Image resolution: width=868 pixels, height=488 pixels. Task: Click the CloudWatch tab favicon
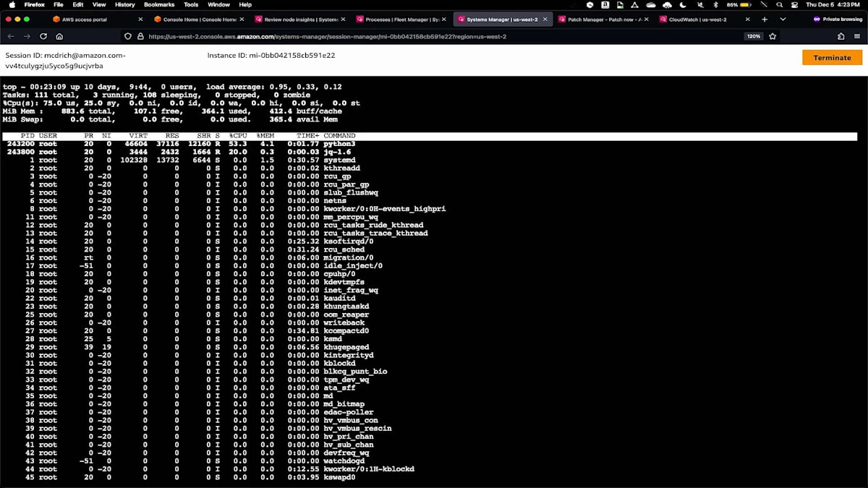pos(663,20)
